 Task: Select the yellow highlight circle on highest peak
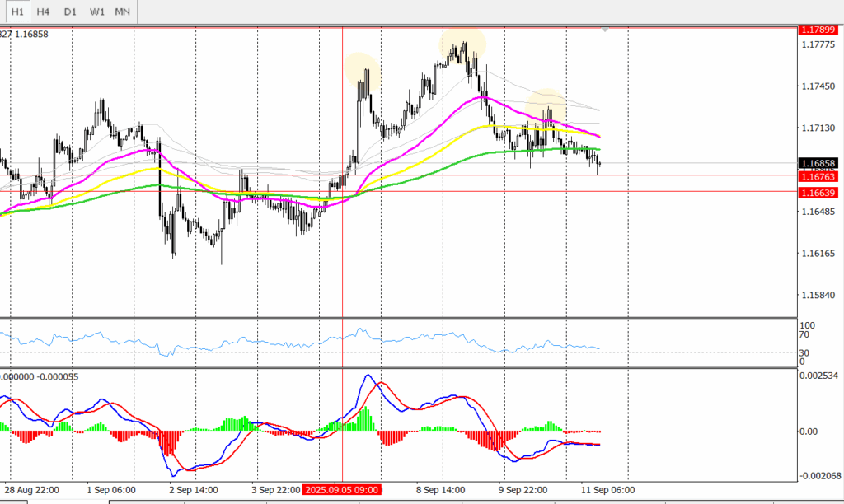pyautogui.click(x=462, y=43)
